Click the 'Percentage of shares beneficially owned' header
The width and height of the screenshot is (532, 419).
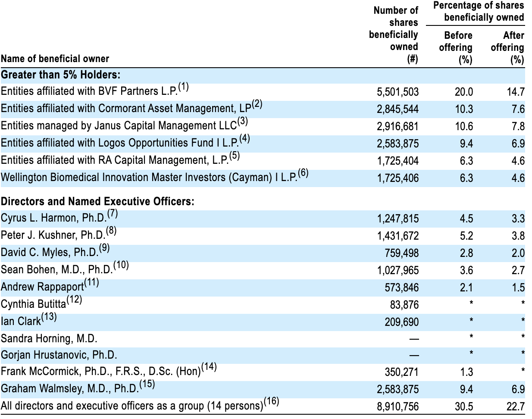(x=479, y=12)
